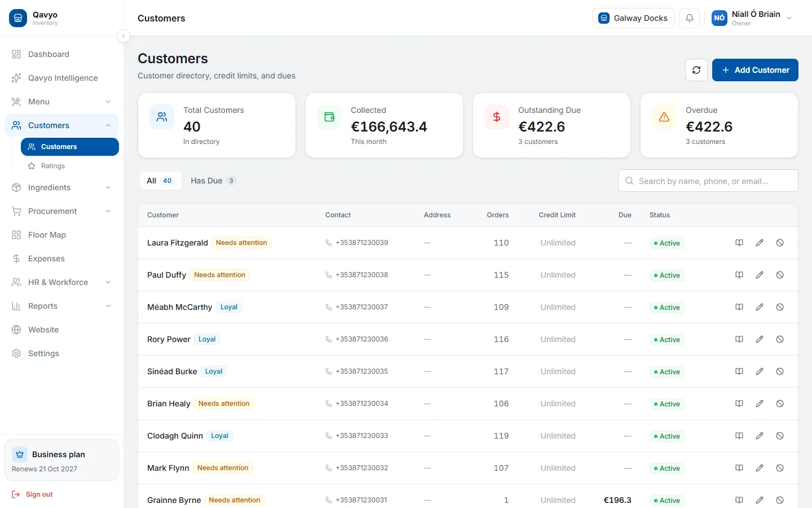Select the All customers tab
This screenshot has width=812, height=508.
tap(160, 181)
